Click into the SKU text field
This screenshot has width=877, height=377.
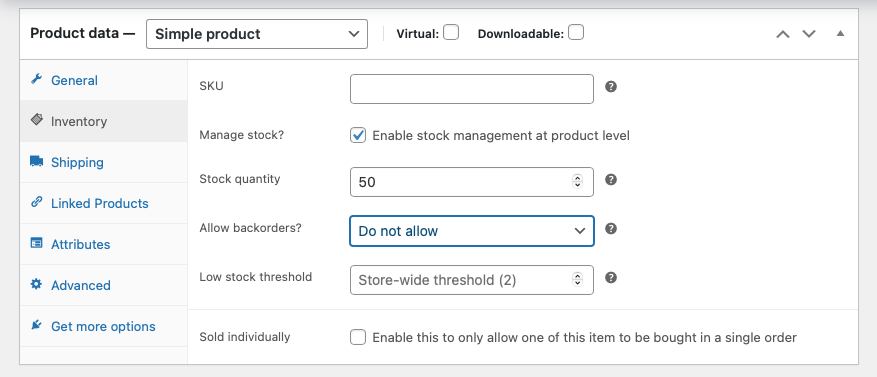(x=471, y=89)
